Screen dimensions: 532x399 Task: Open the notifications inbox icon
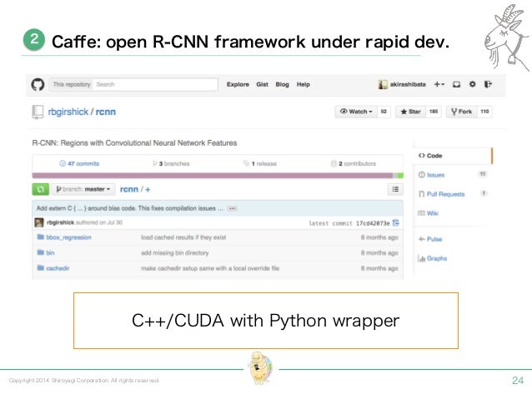click(x=456, y=84)
